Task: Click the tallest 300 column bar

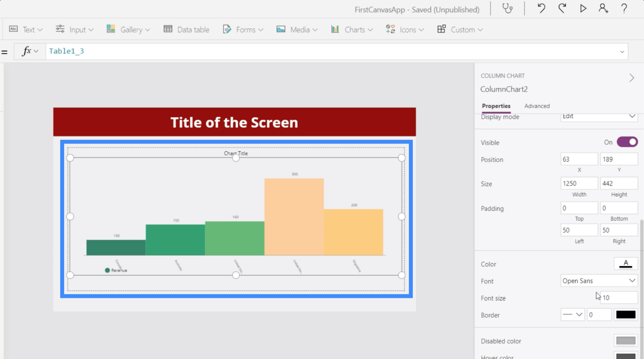Action: point(294,217)
